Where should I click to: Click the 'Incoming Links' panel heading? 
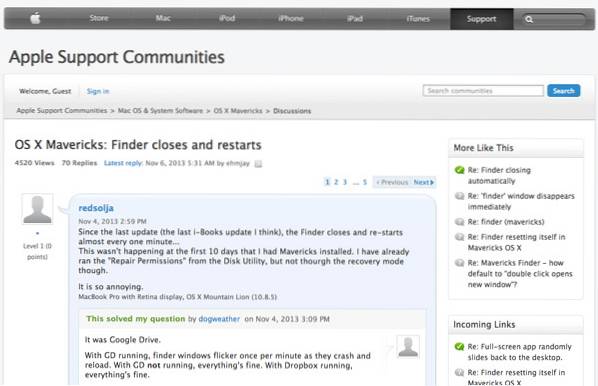[x=484, y=324]
